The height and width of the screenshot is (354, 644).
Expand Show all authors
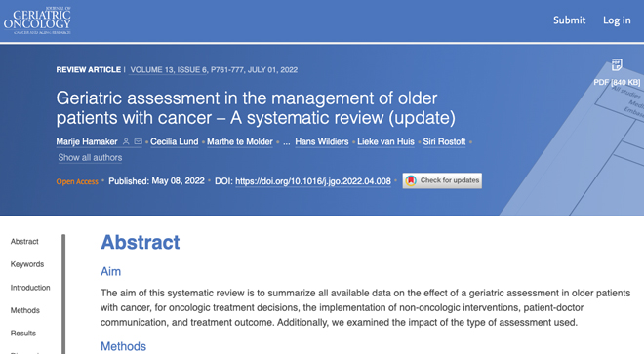(90, 158)
